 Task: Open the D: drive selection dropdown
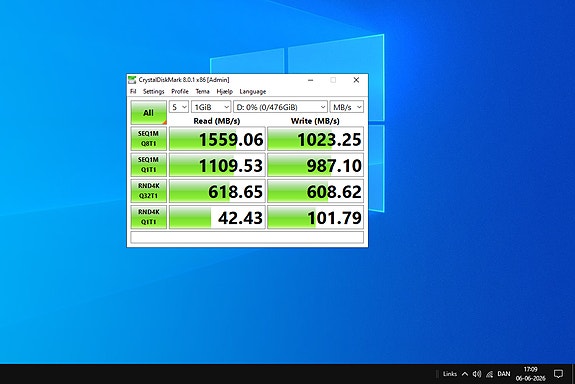[x=281, y=107]
